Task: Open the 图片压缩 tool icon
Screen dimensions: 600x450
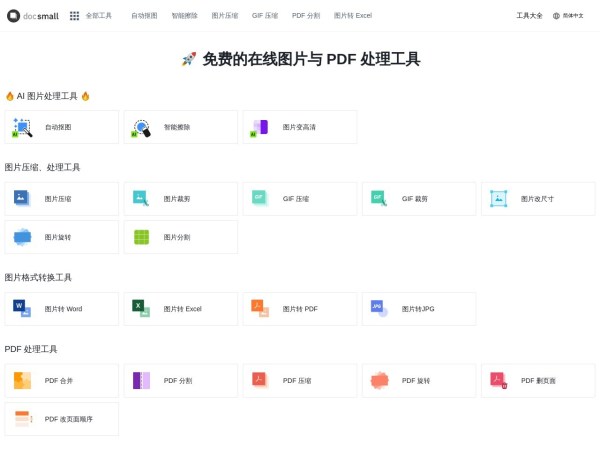Action: (22, 198)
